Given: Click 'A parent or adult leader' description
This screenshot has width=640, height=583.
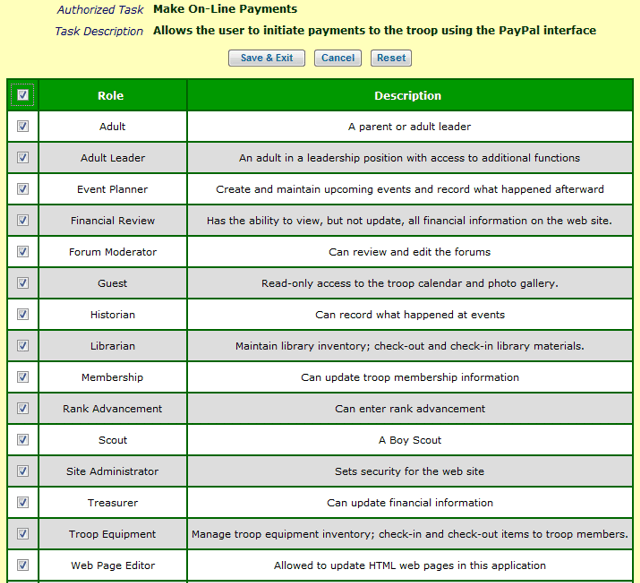Looking at the screenshot, I should coord(410,127).
